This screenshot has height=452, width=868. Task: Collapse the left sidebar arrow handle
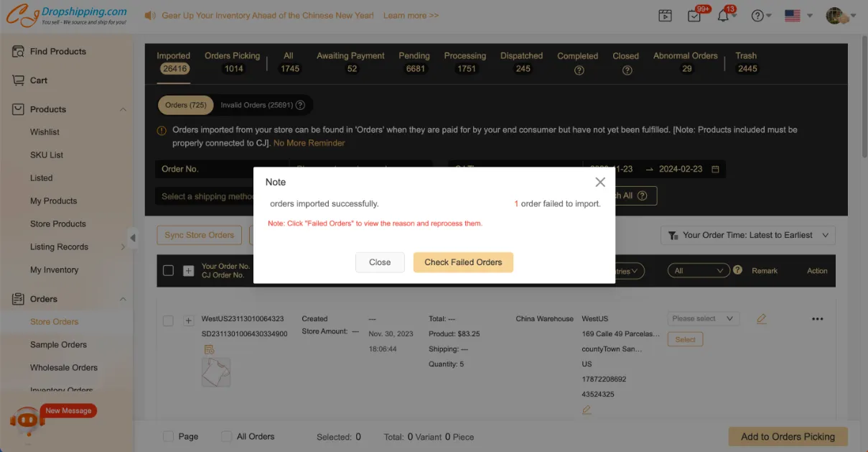point(133,238)
